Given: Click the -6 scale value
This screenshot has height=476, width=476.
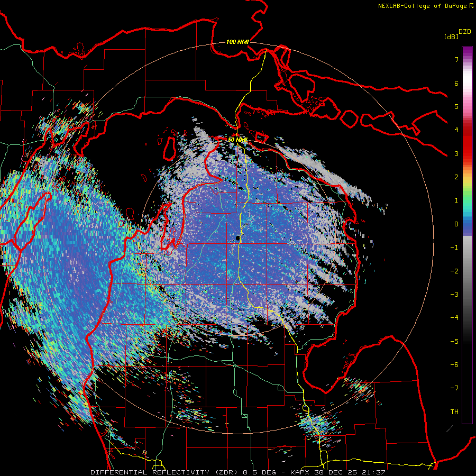Looking at the screenshot, I should [454, 365].
